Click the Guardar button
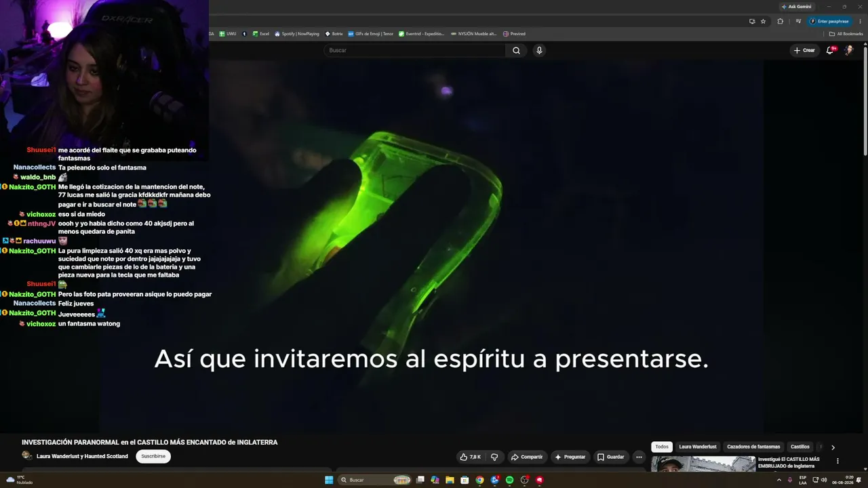The height and width of the screenshot is (488, 868). tap(610, 457)
